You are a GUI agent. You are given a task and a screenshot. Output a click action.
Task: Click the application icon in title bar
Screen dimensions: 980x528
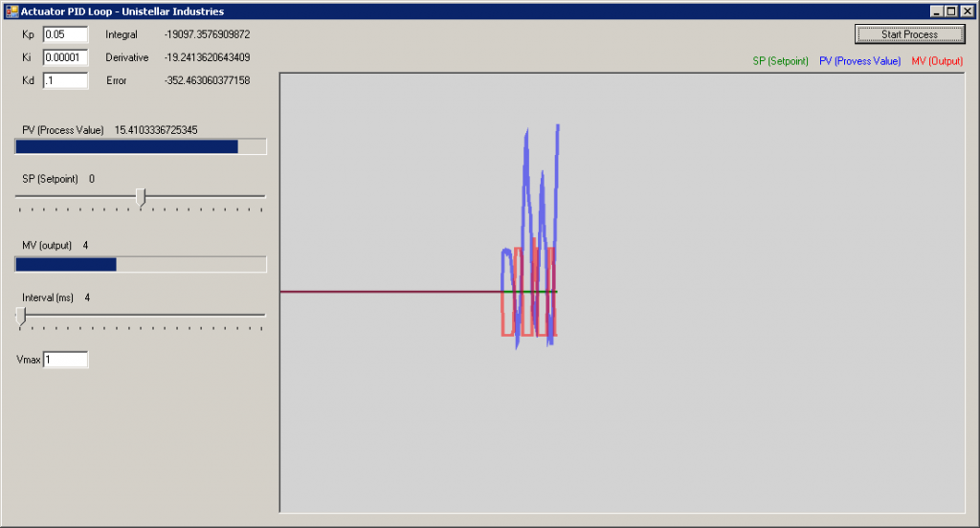coord(11,11)
